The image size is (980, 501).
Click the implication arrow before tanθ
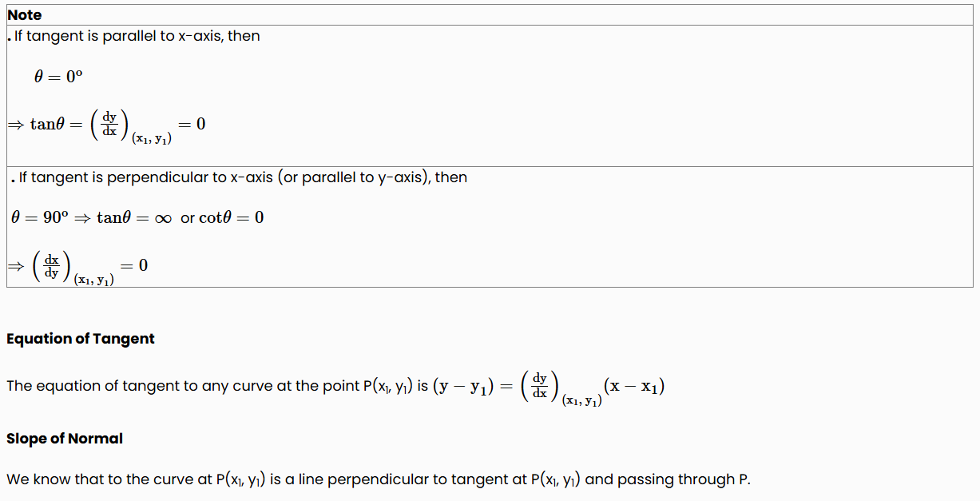point(16,125)
